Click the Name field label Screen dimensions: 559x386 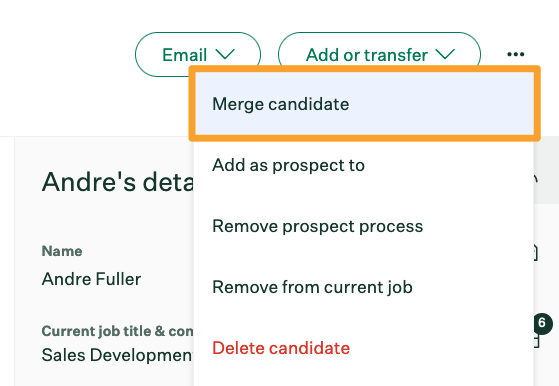pyautogui.click(x=62, y=251)
